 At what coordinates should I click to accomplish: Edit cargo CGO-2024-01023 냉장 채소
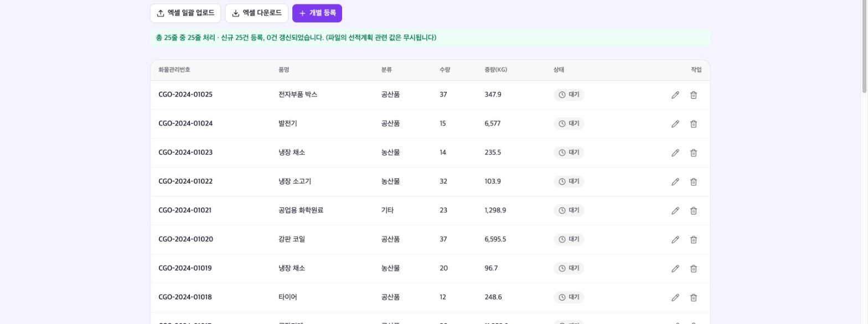[675, 153]
